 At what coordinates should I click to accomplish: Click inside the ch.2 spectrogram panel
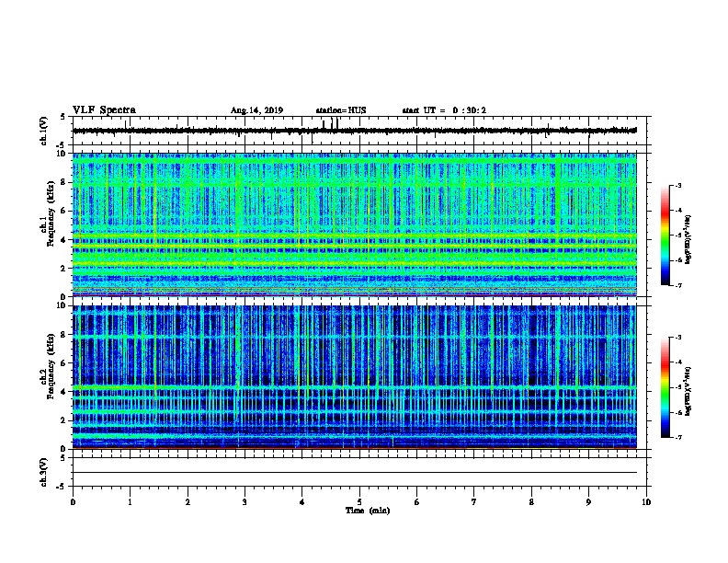pyautogui.click(x=355, y=377)
